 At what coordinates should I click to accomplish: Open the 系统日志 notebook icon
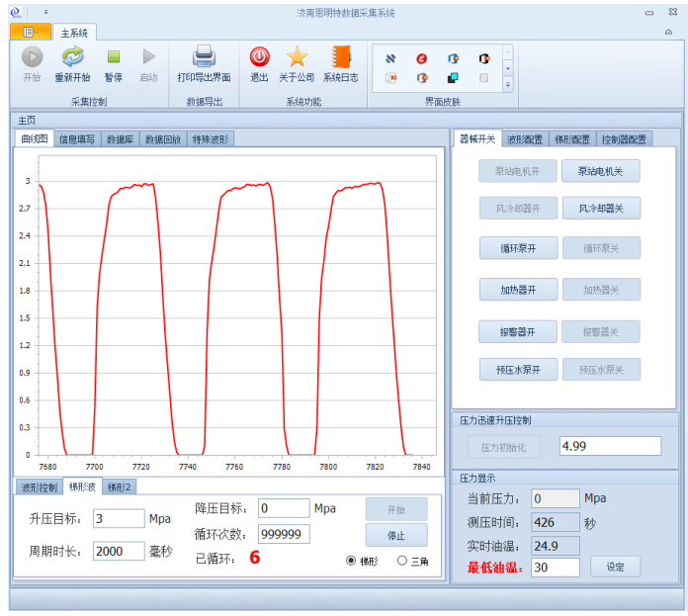(341, 57)
